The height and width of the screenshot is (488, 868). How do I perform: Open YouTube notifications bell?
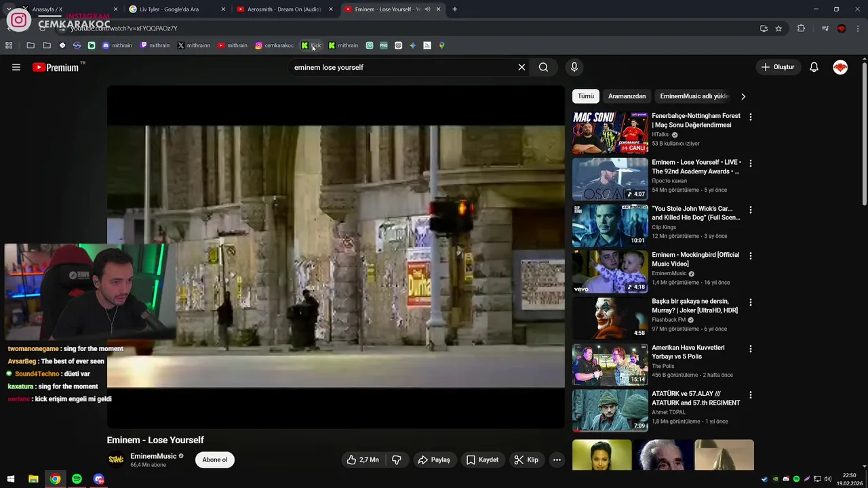pos(814,67)
